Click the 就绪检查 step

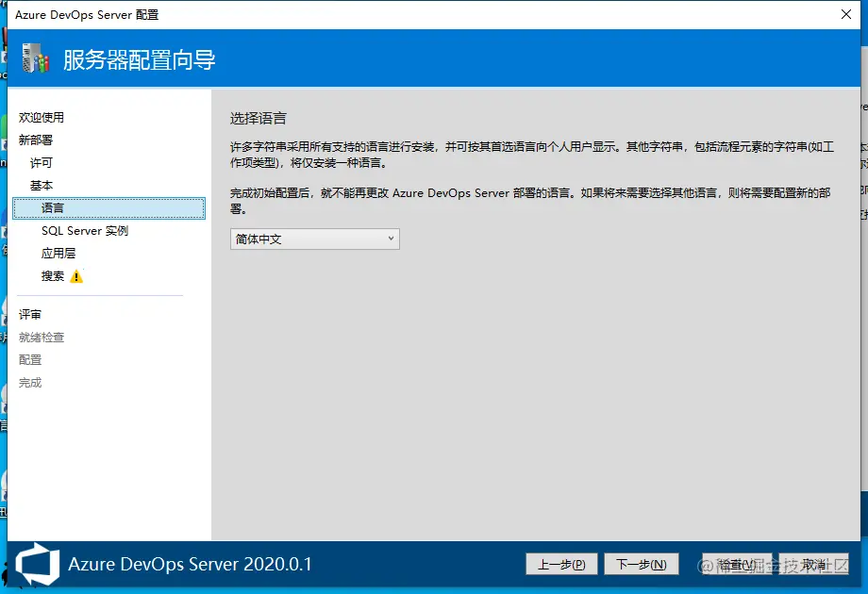41,338
